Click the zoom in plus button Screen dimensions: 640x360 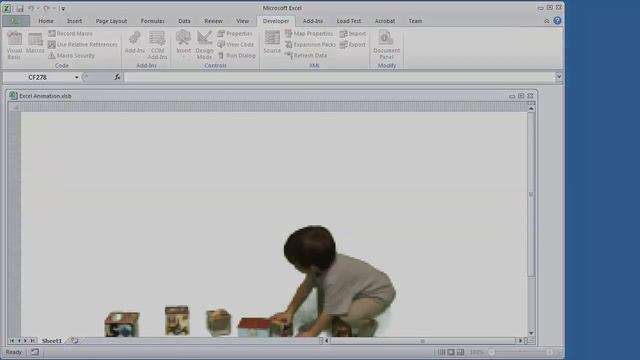pyautogui.click(x=550, y=352)
